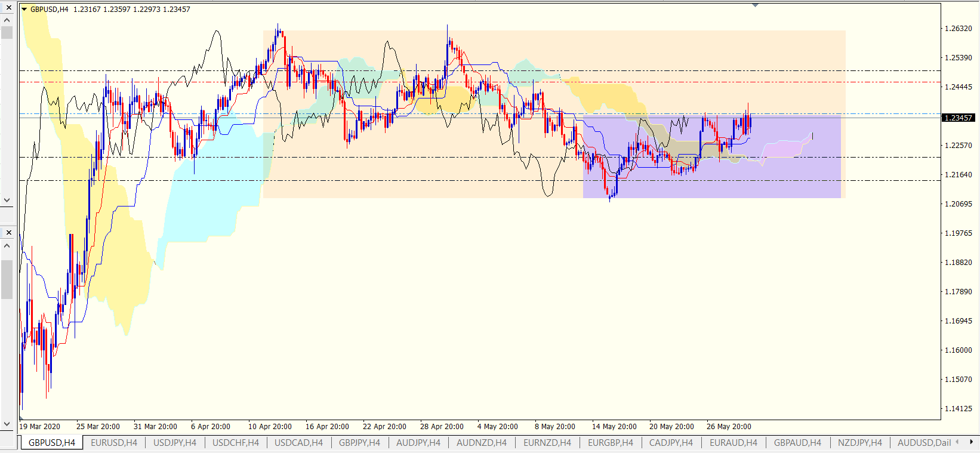Click the upper panel scroll-down arrow

[7, 200]
